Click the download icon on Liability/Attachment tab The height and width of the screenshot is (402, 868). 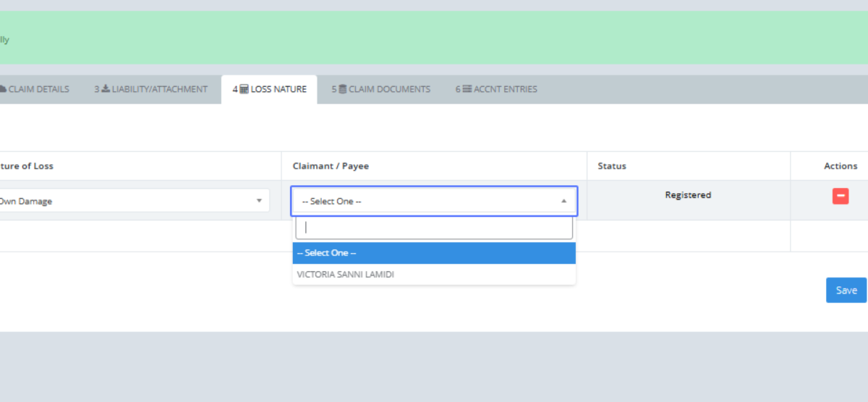[x=106, y=90]
